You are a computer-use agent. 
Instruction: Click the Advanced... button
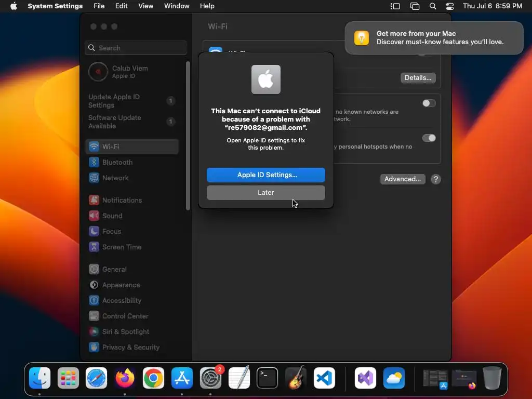pyautogui.click(x=403, y=179)
